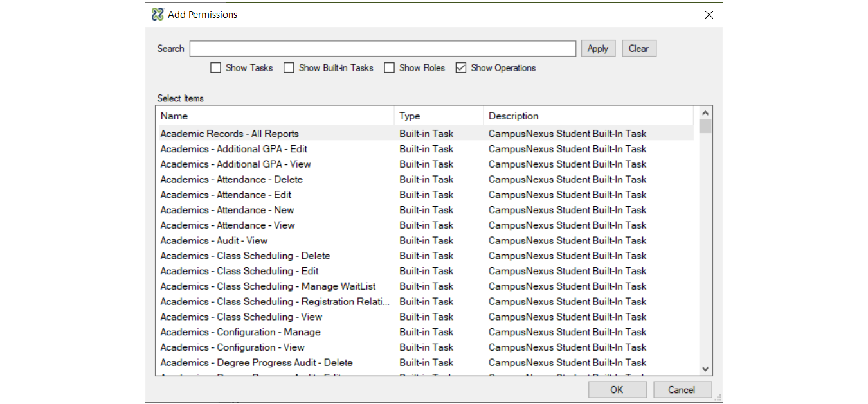Focus the Search text field
Image resolution: width=868 pixels, height=404 pixels.
tap(383, 49)
